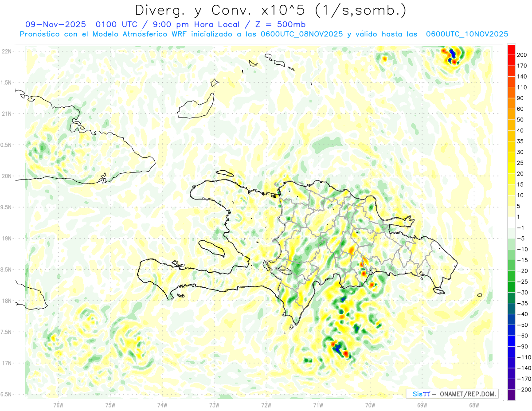Click the colorbar value "170"
The height and width of the screenshot is (411, 532).
(522, 66)
